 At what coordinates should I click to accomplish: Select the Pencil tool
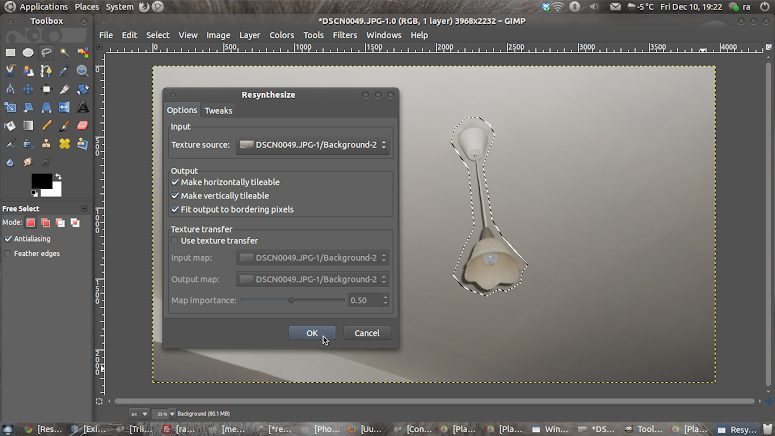click(x=46, y=126)
